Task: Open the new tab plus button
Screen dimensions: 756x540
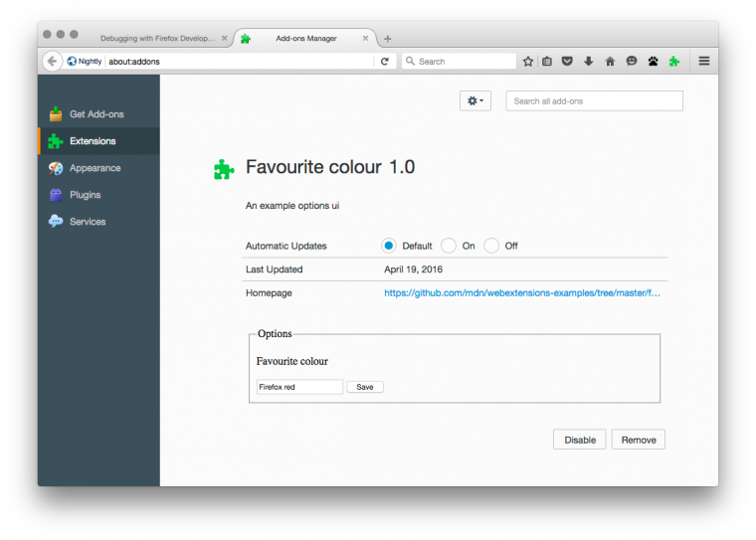Action: pyautogui.click(x=388, y=39)
